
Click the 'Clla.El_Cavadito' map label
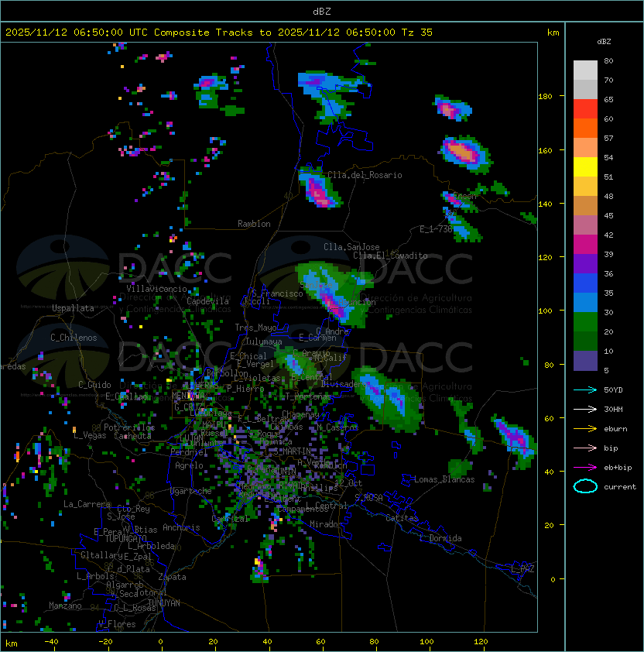(390, 256)
